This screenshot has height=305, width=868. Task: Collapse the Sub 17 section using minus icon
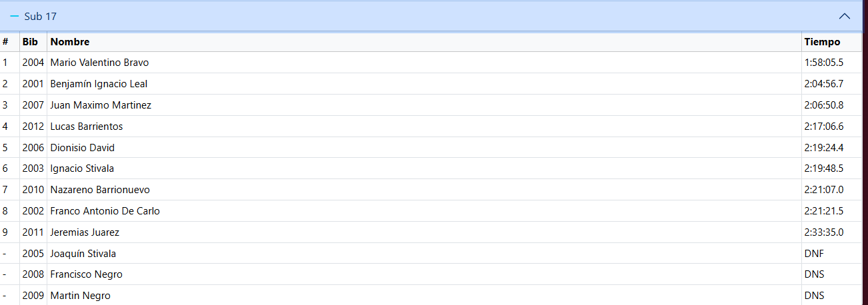tap(15, 16)
